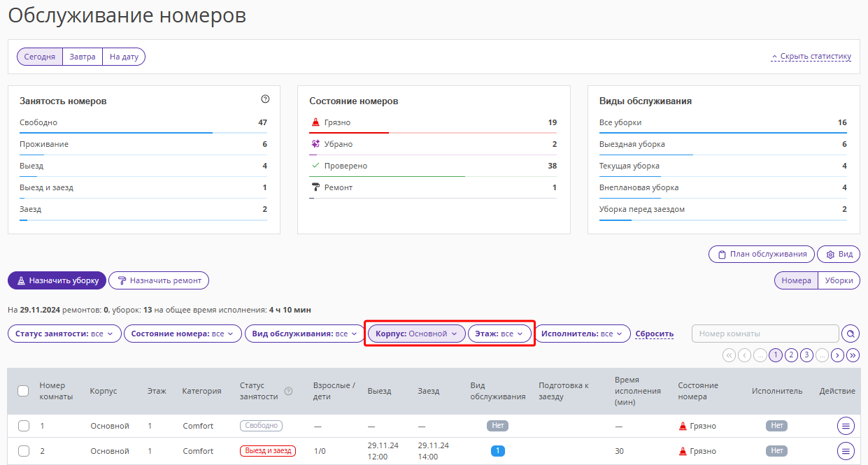Click the search magnifier icon beside room field
Image resolution: width=868 pixels, height=465 pixels.
851,334
